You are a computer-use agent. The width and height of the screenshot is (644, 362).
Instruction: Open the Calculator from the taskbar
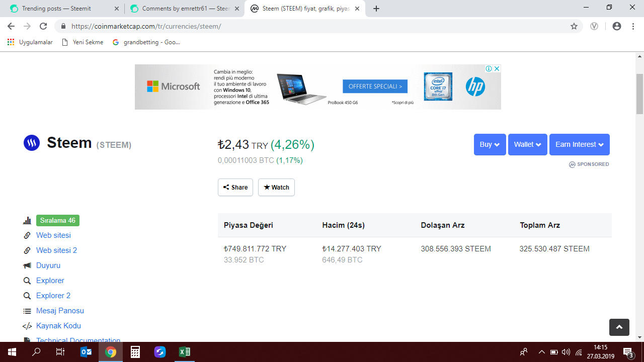coord(135,352)
